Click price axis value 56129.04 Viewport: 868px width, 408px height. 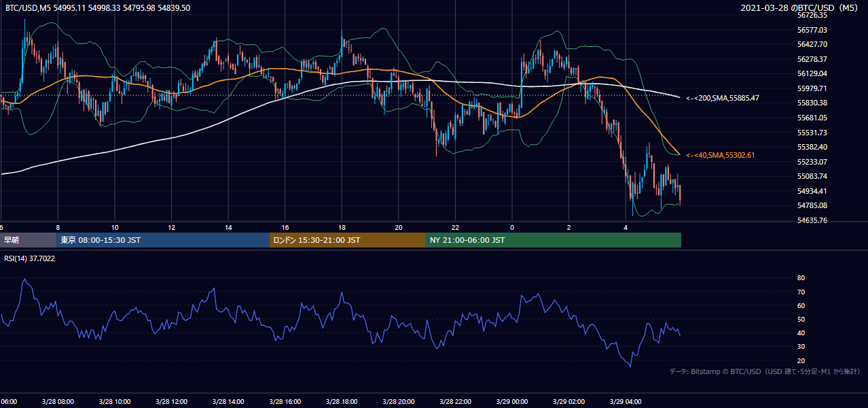click(812, 73)
